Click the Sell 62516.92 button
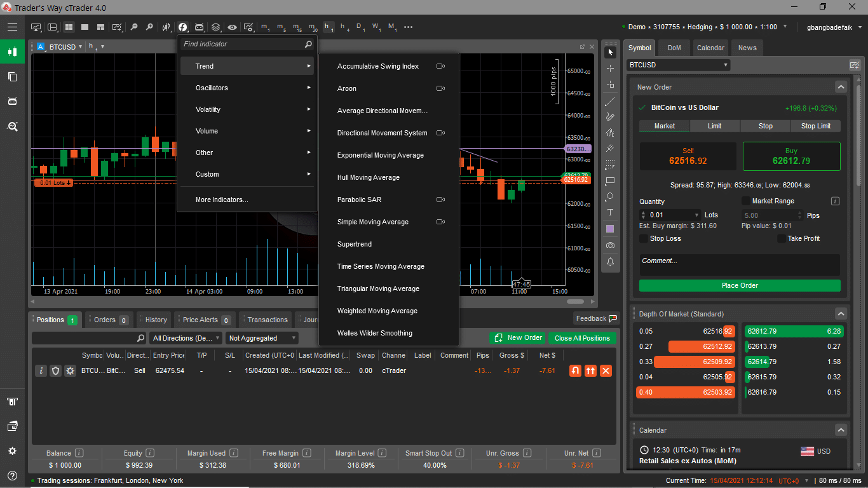The width and height of the screenshot is (868, 488). coord(688,156)
